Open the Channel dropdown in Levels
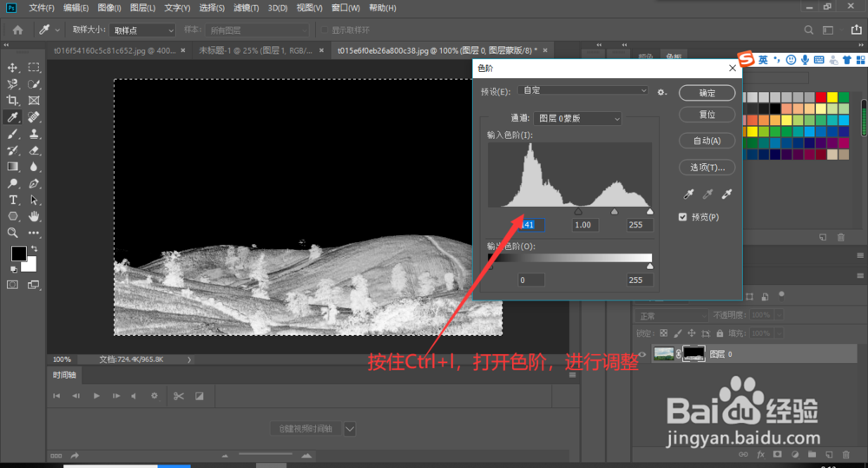The height and width of the screenshot is (468, 868). pos(577,119)
